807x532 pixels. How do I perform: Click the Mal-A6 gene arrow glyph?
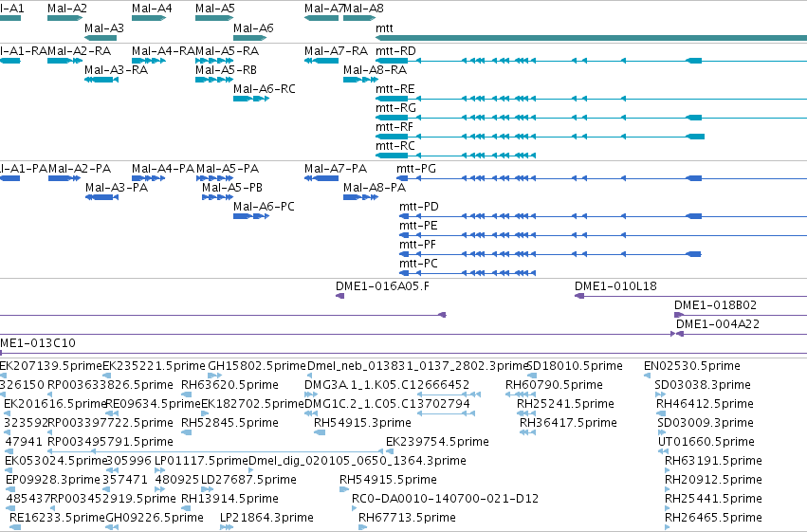pos(249,38)
